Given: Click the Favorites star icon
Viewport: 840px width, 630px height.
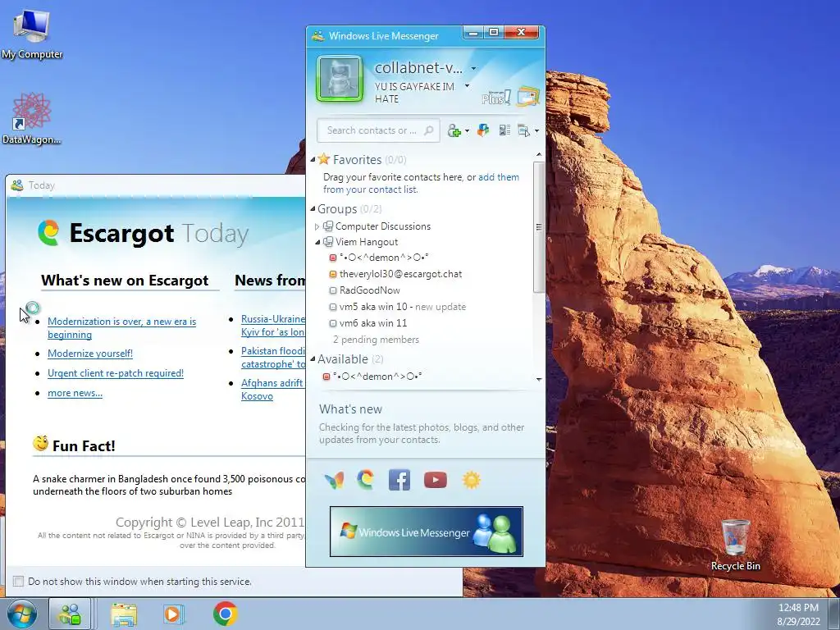Looking at the screenshot, I should pyautogui.click(x=323, y=159).
